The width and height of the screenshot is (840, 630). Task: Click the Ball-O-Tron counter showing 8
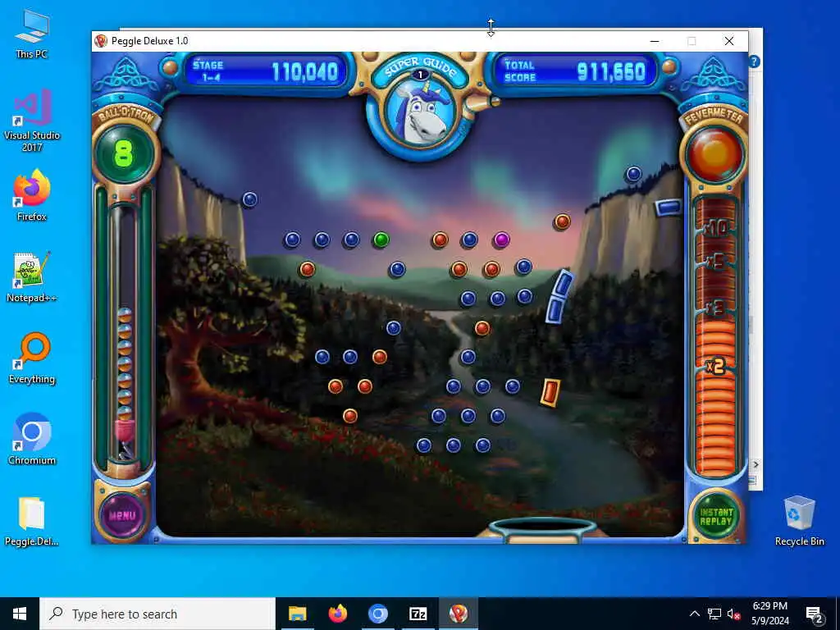click(x=124, y=153)
